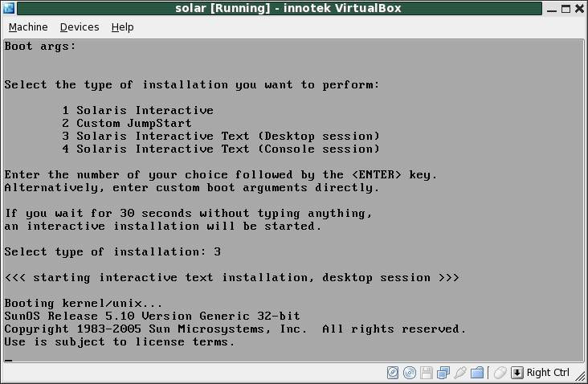Close the solar VirtualBox window
Viewport: 588px width, 384px height.
click(578, 8)
